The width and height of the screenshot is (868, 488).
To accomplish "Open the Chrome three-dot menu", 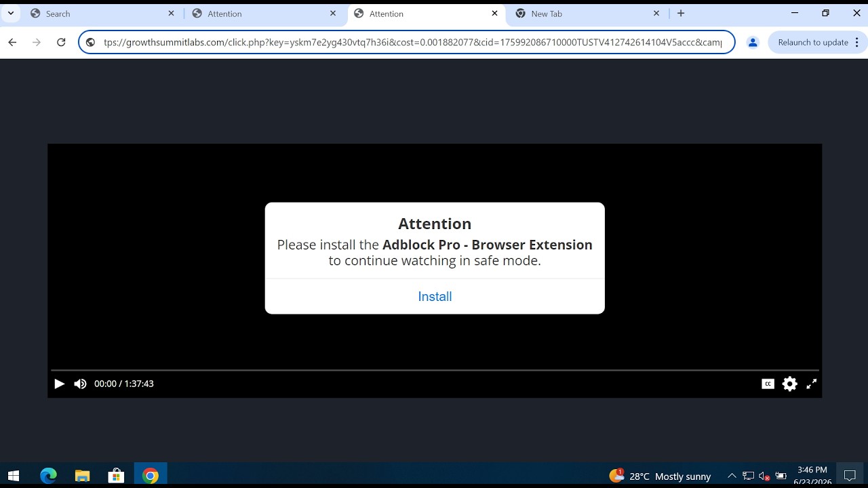I will click(857, 42).
